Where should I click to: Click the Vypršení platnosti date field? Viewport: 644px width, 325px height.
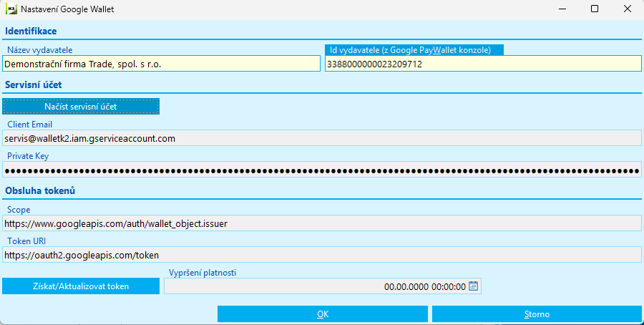pyautogui.click(x=323, y=286)
